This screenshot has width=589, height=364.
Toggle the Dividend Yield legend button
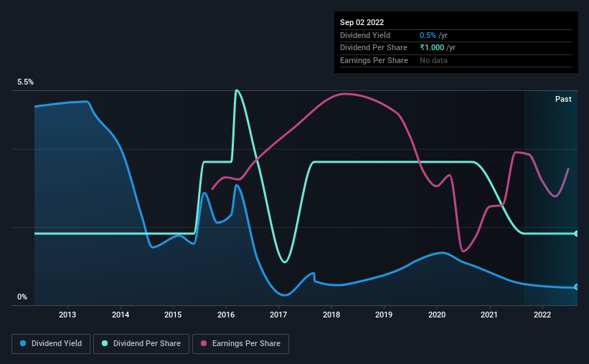coord(51,344)
